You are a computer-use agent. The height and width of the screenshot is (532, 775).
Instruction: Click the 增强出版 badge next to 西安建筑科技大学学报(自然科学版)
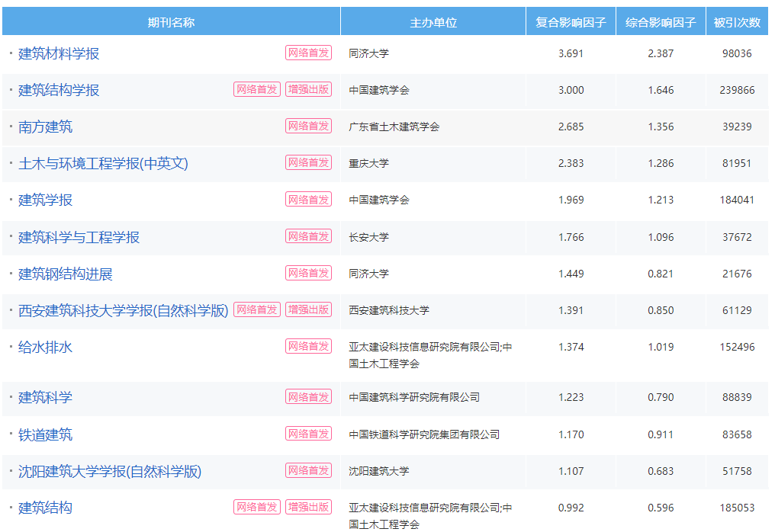click(x=308, y=309)
